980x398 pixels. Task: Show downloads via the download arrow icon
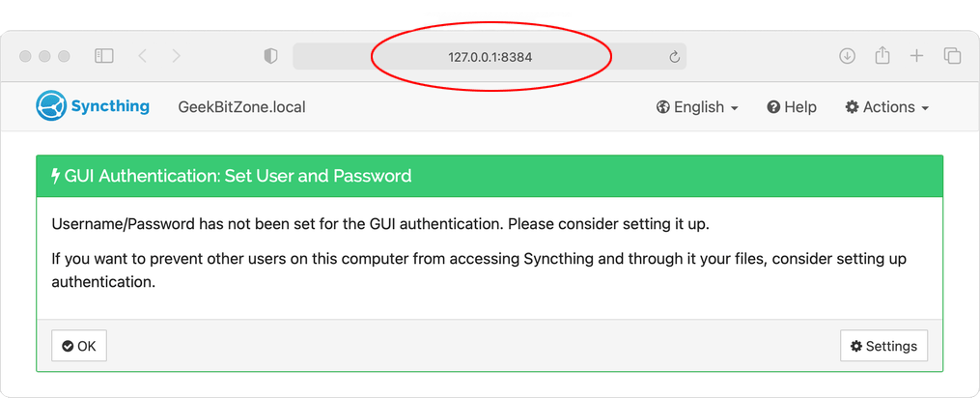click(x=847, y=56)
